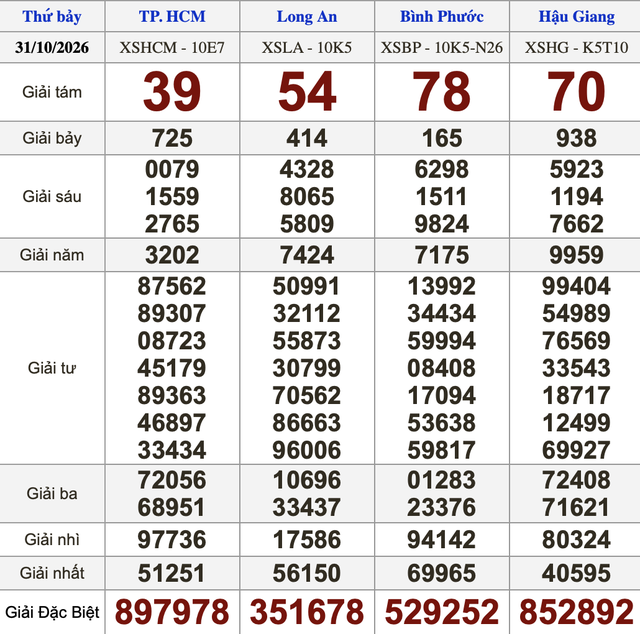Select Giải nhì number 17586

click(307, 539)
